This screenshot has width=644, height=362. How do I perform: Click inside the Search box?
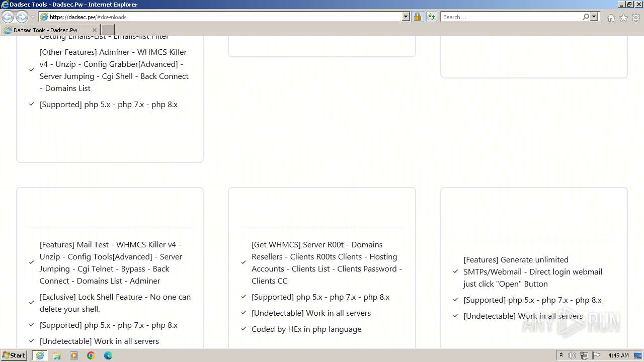coord(511,17)
